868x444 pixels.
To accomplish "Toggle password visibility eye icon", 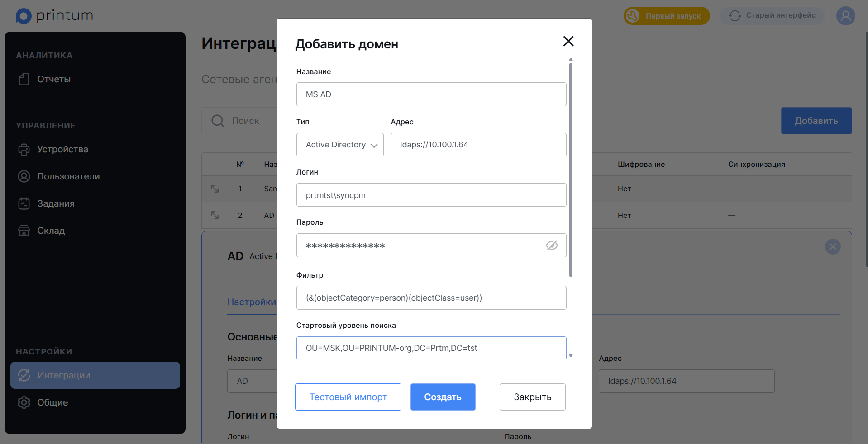I will click(x=552, y=245).
